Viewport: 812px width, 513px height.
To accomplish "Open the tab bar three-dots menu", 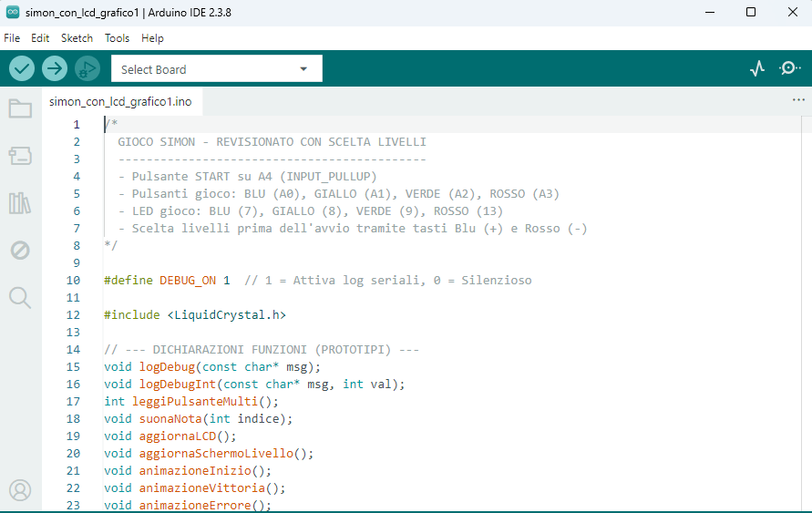I will [798, 100].
